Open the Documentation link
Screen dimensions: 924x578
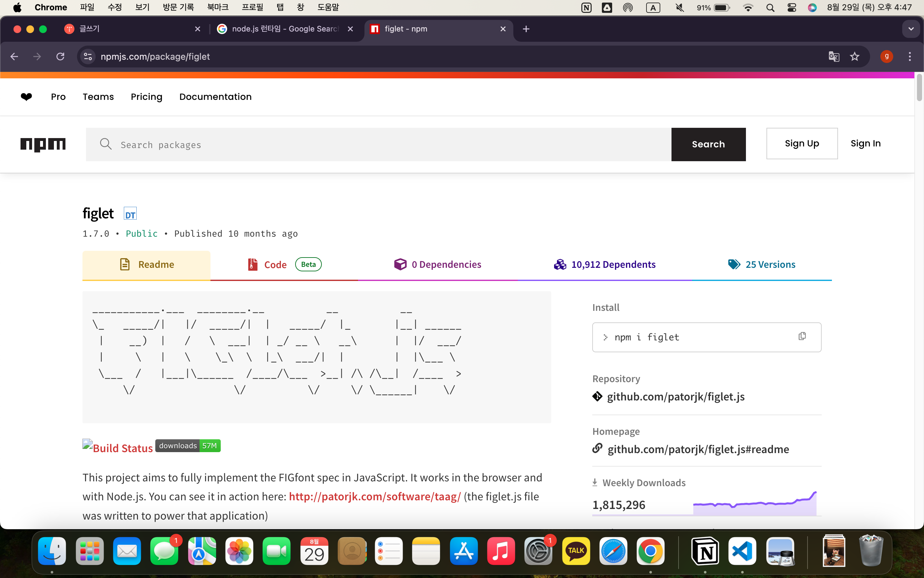pyautogui.click(x=215, y=97)
